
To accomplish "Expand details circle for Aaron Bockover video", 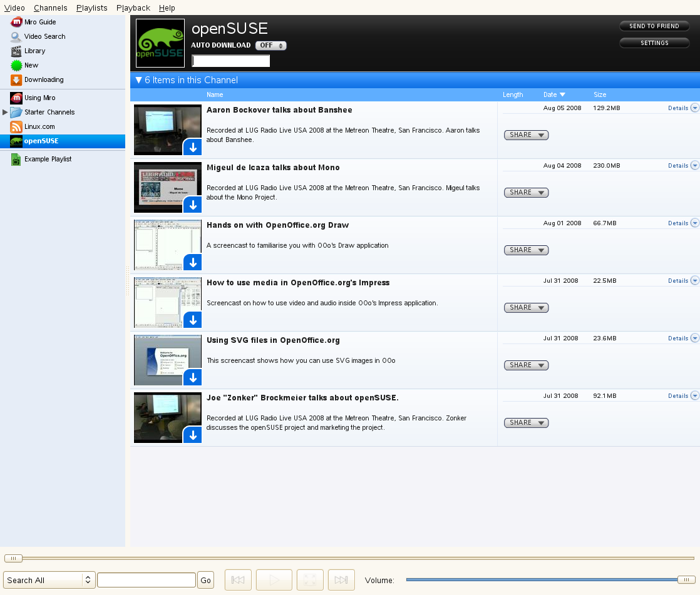I will (x=694, y=108).
